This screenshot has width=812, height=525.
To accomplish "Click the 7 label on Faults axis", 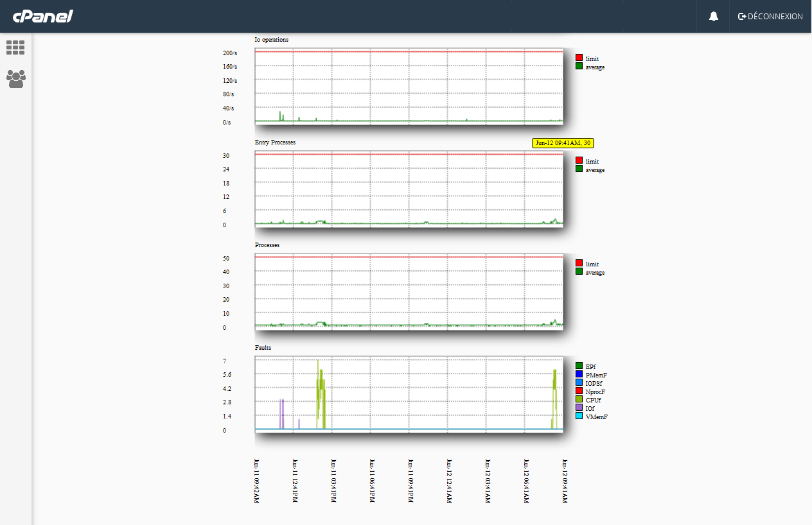I will pyautogui.click(x=225, y=361).
